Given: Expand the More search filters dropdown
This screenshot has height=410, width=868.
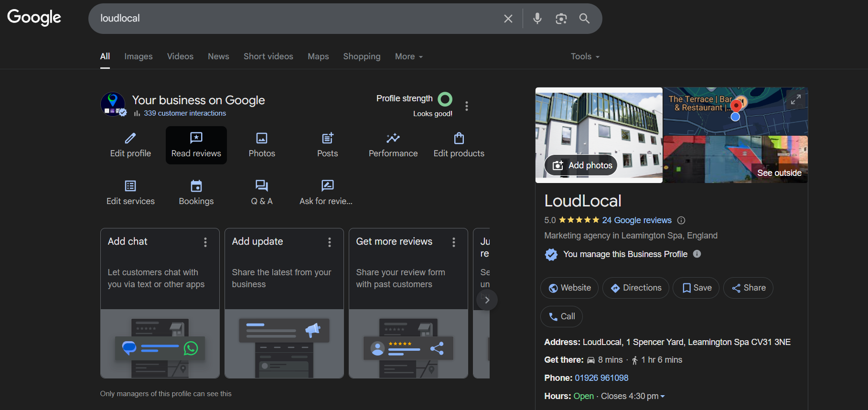Looking at the screenshot, I should (x=409, y=56).
